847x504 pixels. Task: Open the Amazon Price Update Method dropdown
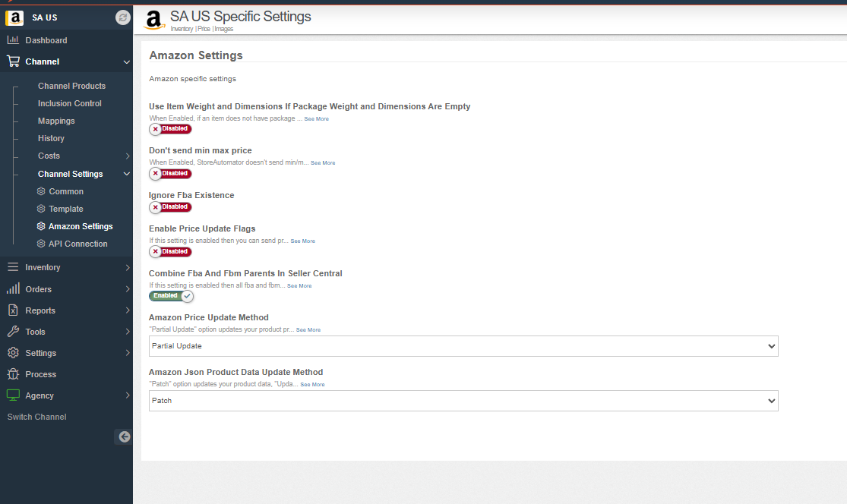point(463,346)
